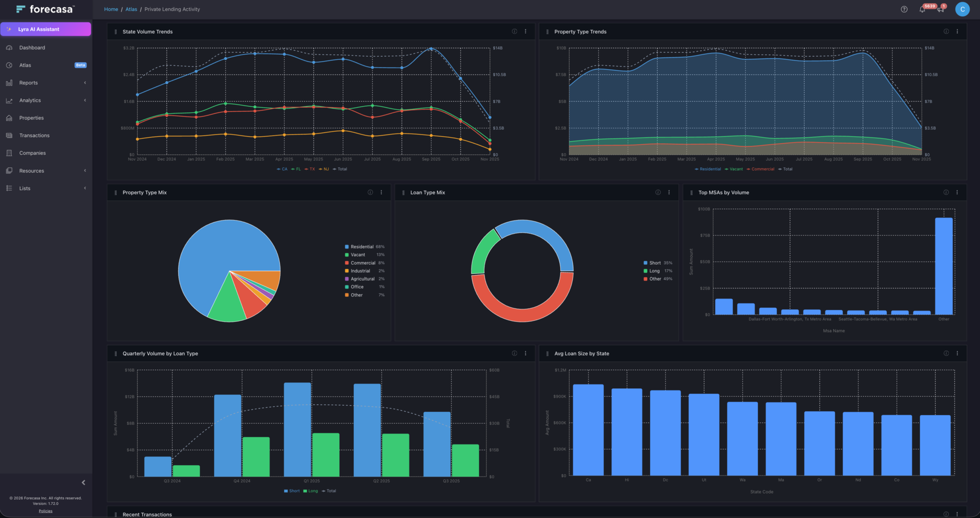This screenshot has width=980, height=518.
Task: Open the announcements megaphone icon
Action: 940,9
